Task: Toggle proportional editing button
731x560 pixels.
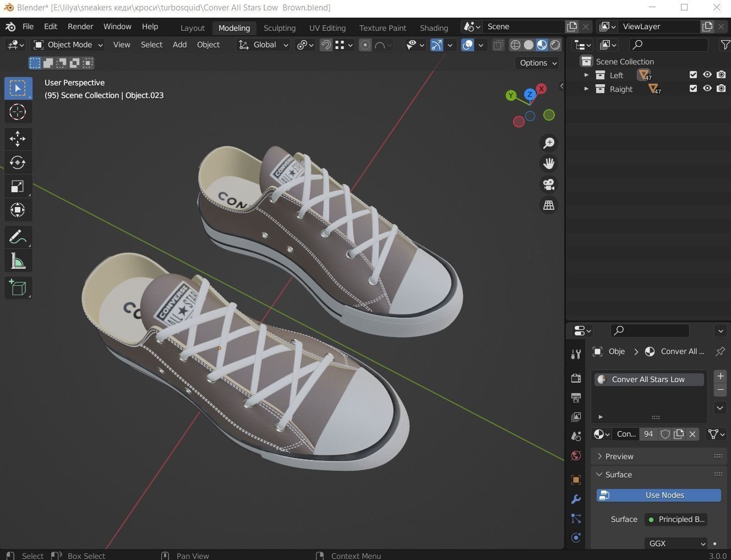Action: tap(365, 45)
